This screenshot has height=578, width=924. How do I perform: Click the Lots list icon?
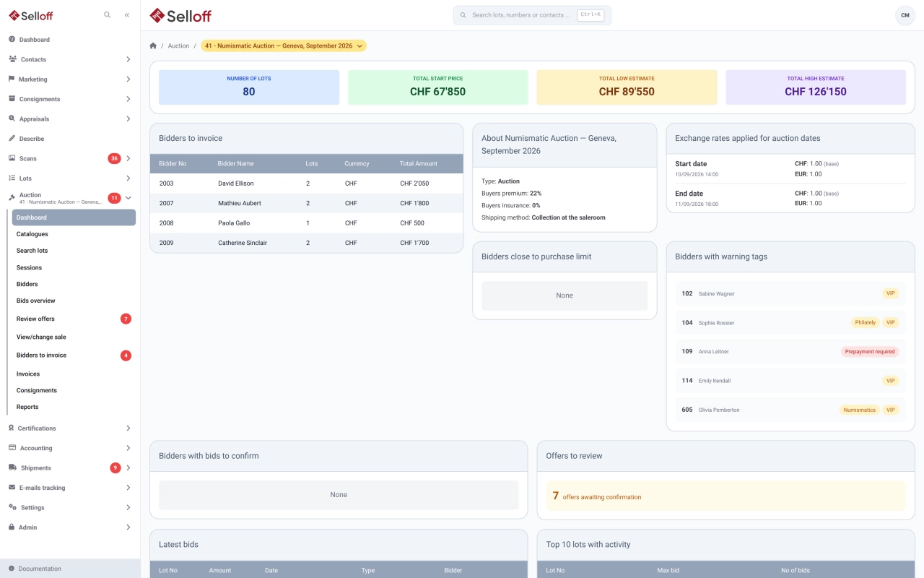click(x=12, y=178)
